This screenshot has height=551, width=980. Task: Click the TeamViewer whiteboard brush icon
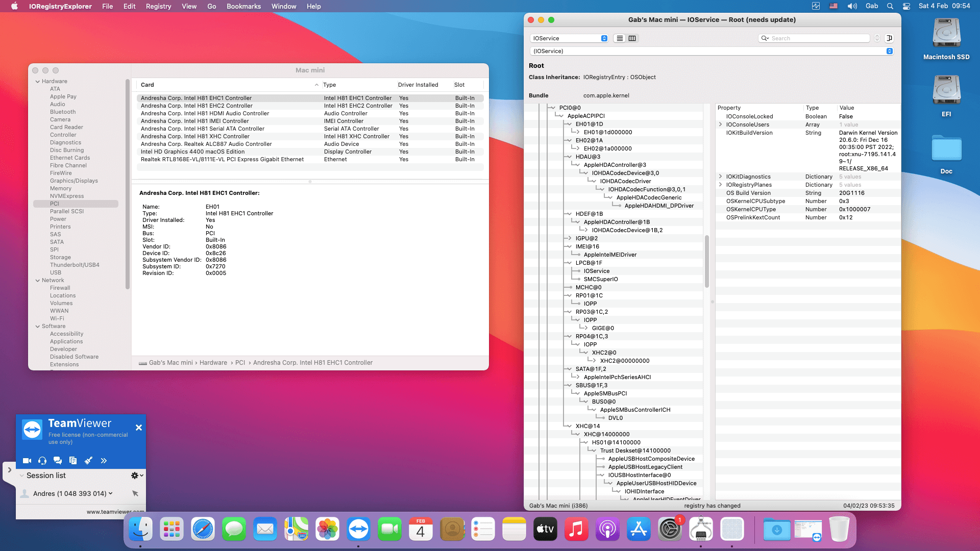click(x=88, y=461)
